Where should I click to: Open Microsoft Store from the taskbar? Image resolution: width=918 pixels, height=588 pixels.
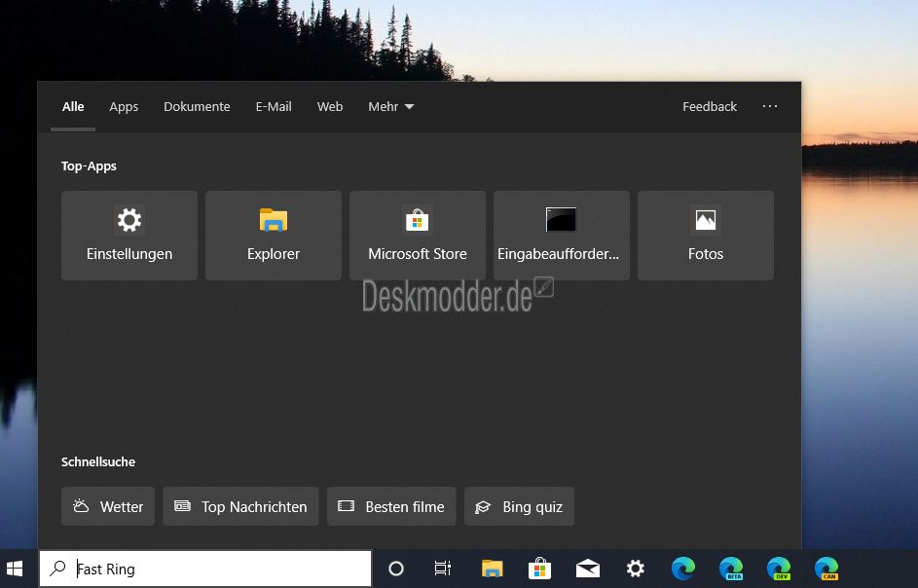point(539,569)
